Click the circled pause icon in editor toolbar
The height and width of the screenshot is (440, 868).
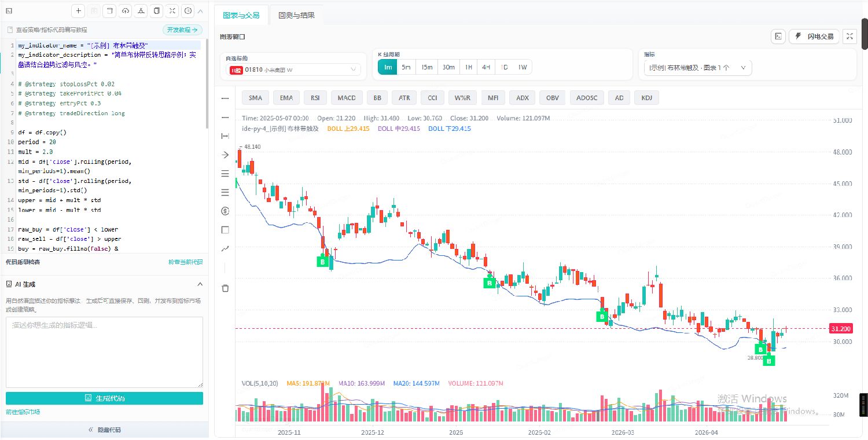tap(188, 11)
